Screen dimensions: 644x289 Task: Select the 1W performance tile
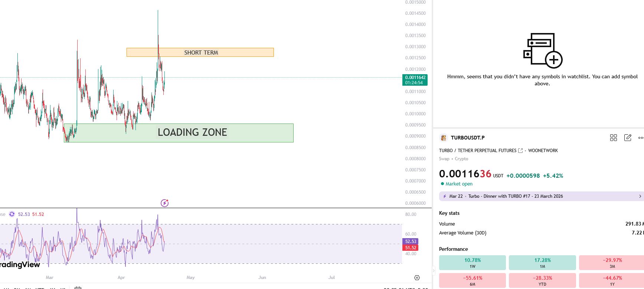473,263
